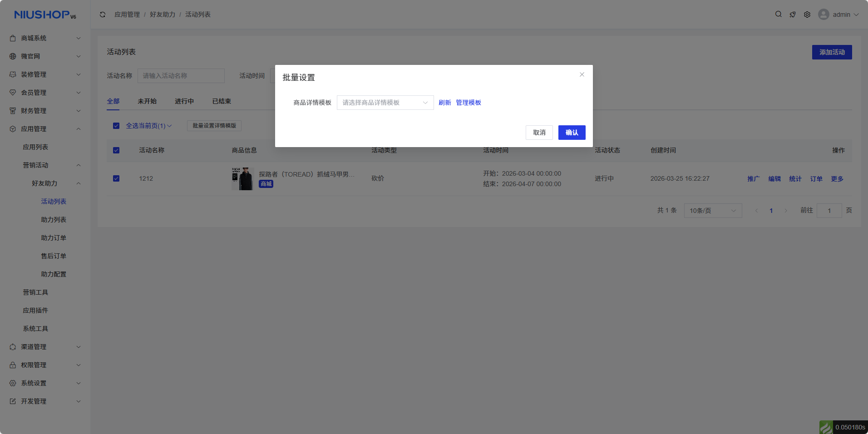Open 助力列表 in sidebar
The height and width of the screenshot is (434, 868).
pos(54,220)
